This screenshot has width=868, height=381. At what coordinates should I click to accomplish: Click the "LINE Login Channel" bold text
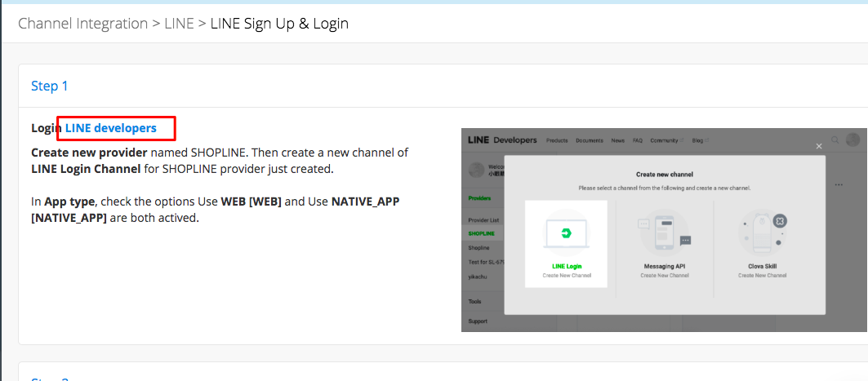click(86, 169)
